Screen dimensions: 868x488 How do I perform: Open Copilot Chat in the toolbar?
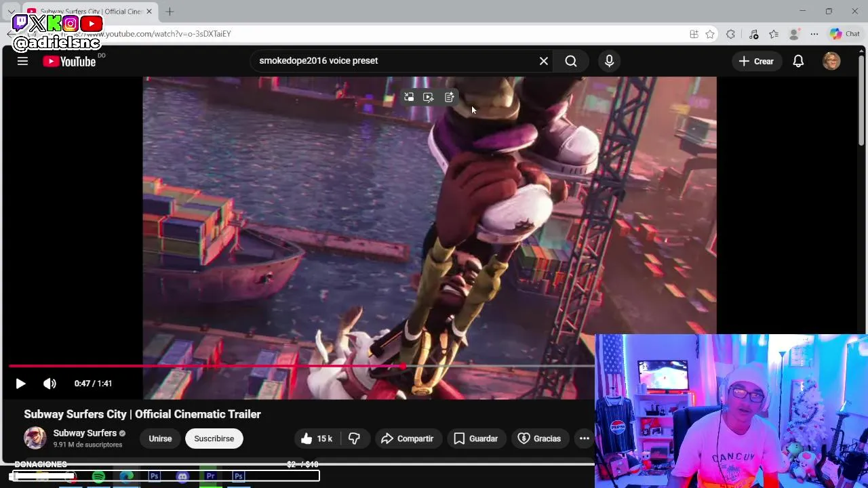click(845, 34)
